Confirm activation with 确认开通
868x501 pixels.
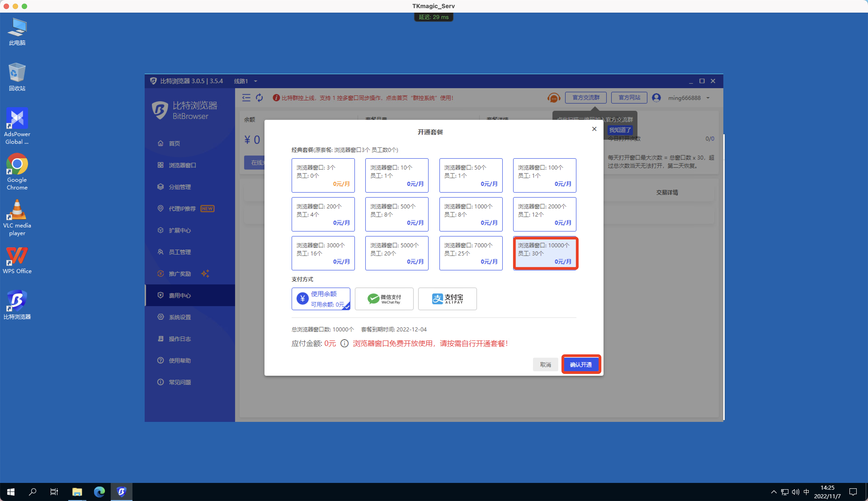pyautogui.click(x=580, y=364)
